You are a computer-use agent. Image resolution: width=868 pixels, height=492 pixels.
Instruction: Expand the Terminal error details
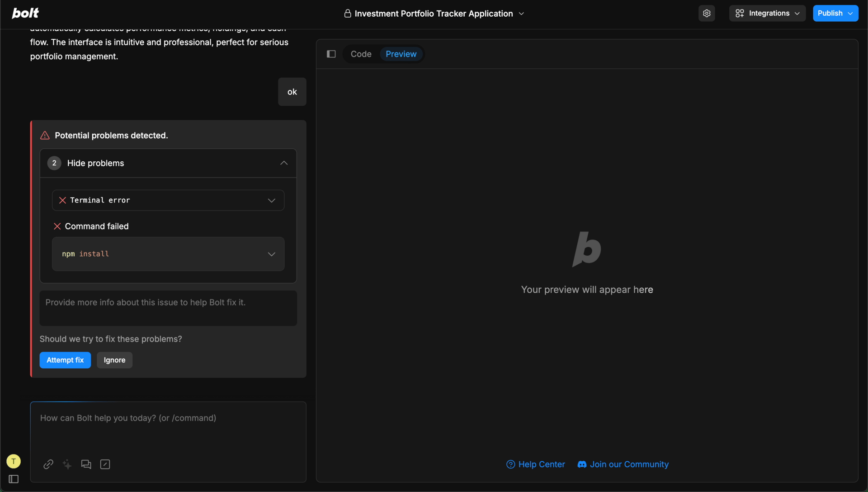click(x=271, y=200)
